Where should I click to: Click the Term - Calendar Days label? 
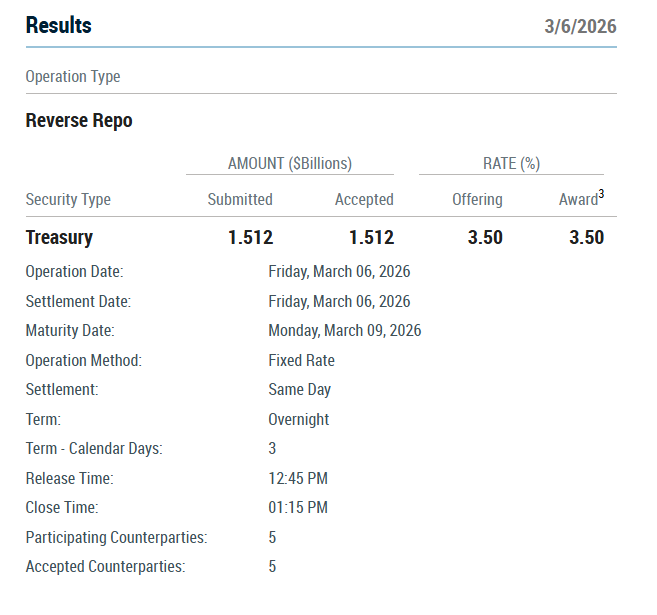pos(94,449)
